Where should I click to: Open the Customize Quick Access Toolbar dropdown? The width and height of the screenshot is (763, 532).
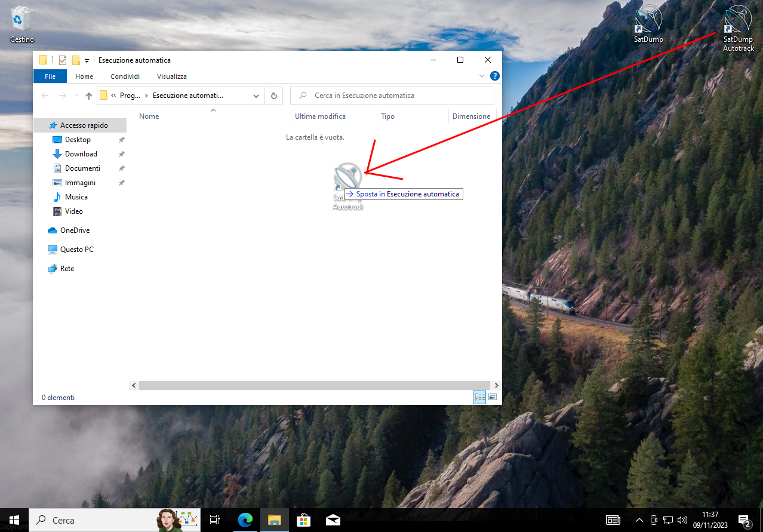coord(87,60)
